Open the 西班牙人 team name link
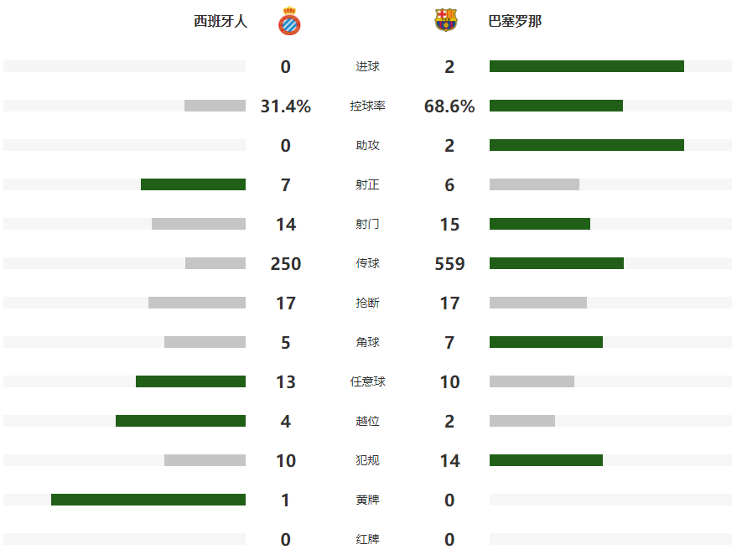The height and width of the screenshot is (560, 742). coord(221,22)
